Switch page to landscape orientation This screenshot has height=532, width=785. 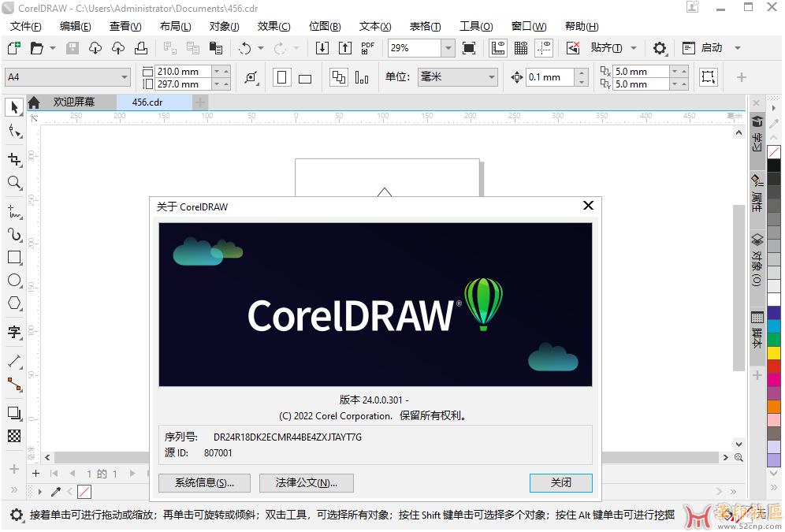(x=305, y=77)
